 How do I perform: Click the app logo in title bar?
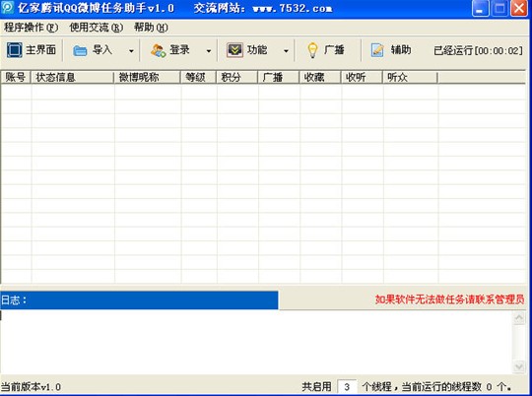click(x=7, y=7)
